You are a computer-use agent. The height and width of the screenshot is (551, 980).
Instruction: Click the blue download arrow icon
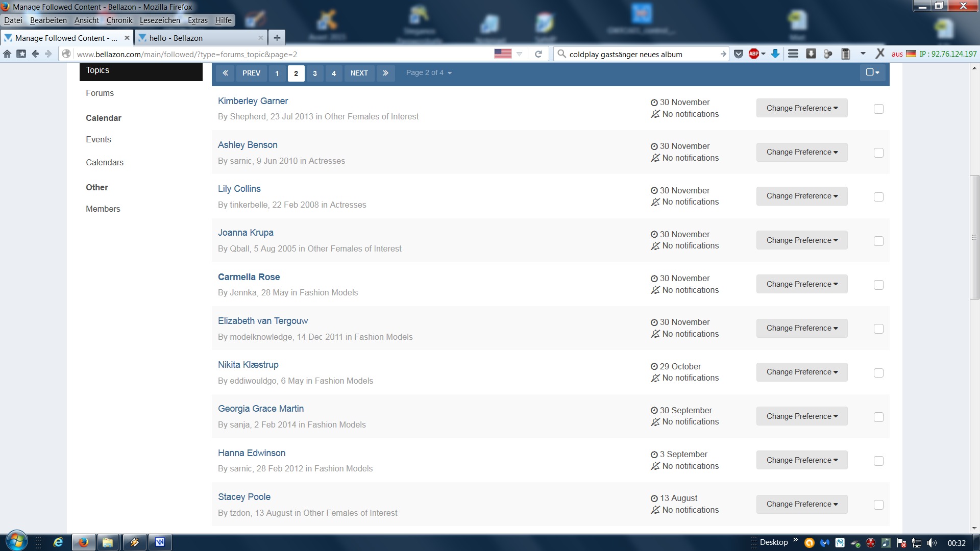[775, 54]
